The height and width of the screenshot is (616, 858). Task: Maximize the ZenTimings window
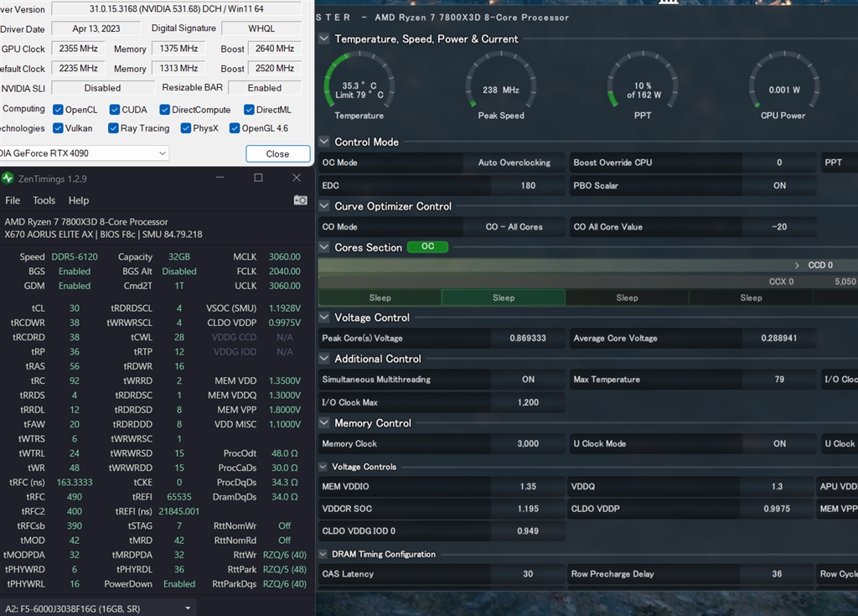pos(258,178)
